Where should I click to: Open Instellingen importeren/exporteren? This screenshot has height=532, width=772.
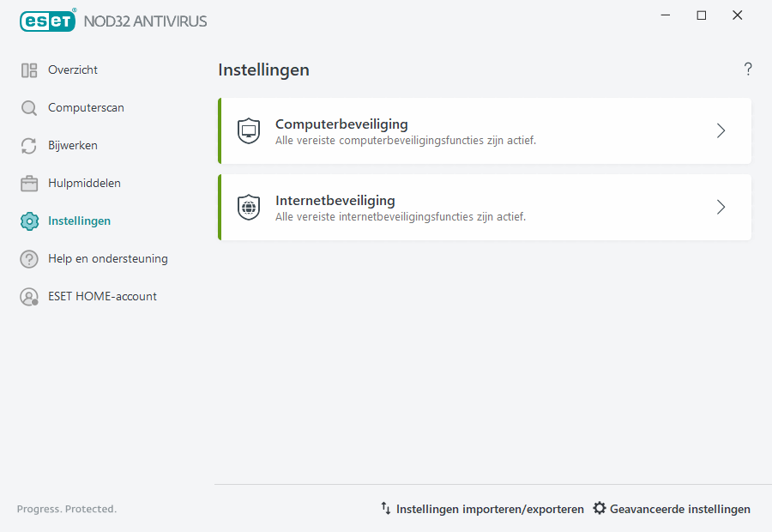coord(489,508)
